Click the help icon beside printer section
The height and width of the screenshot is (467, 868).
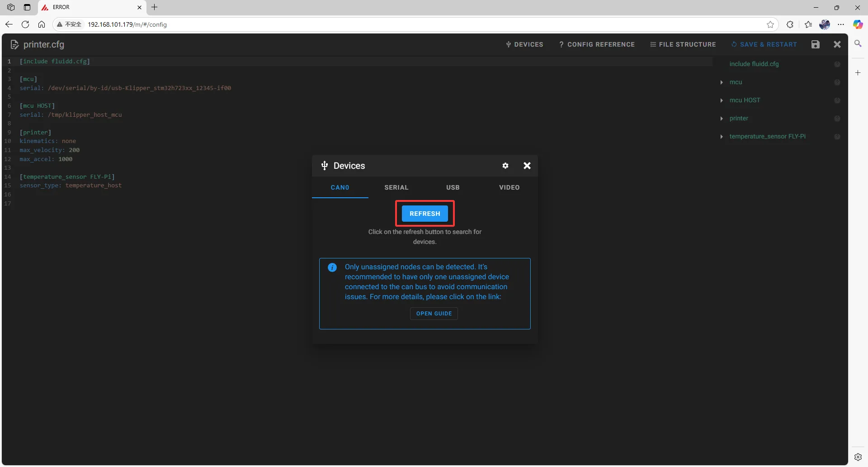[x=837, y=119]
